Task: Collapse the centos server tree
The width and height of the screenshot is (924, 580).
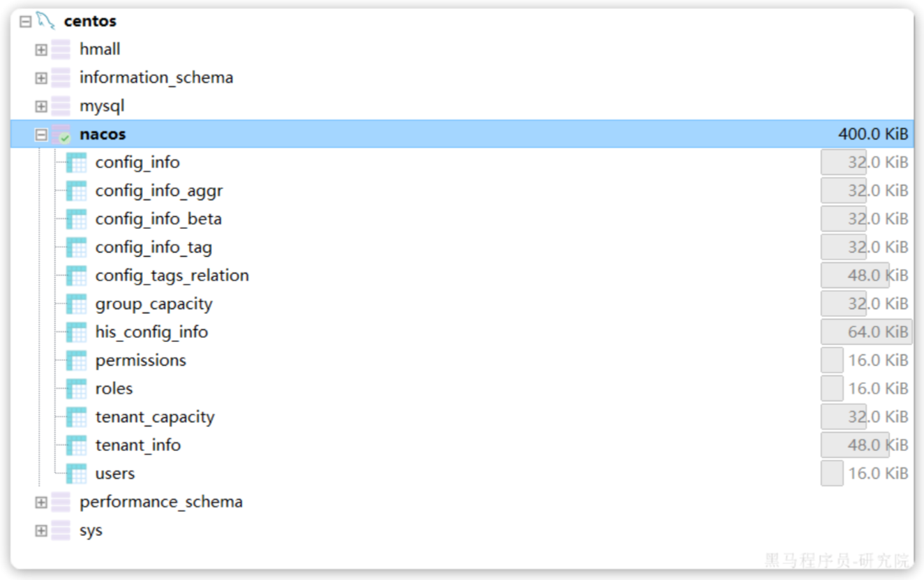Action: [26, 22]
